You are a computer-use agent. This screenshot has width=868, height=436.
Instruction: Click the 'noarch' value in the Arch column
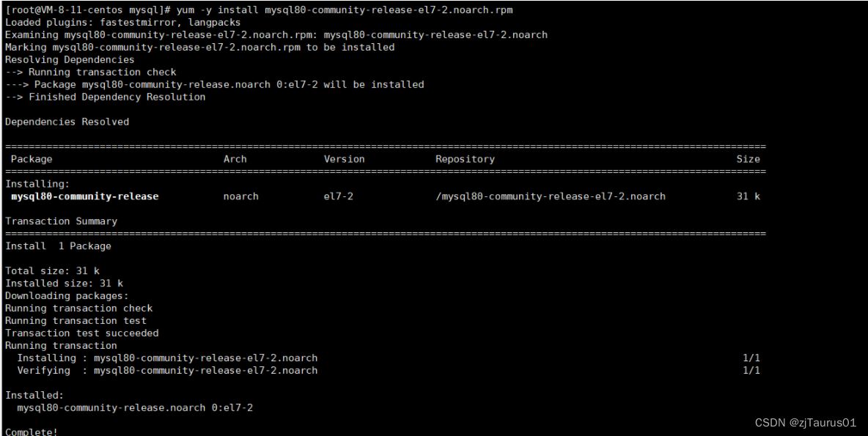[240, 196]
